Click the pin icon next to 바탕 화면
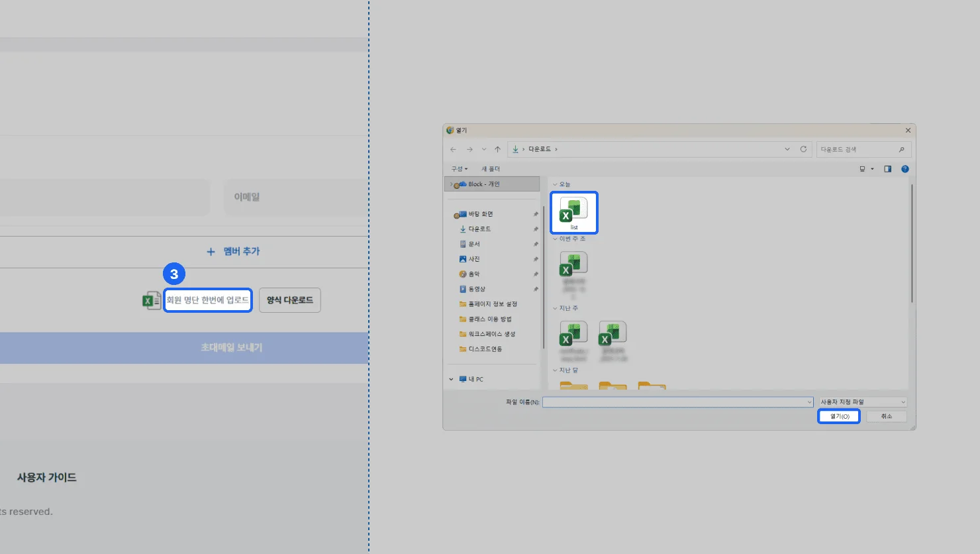Screen dimensions: 980x554 [536, 214]
